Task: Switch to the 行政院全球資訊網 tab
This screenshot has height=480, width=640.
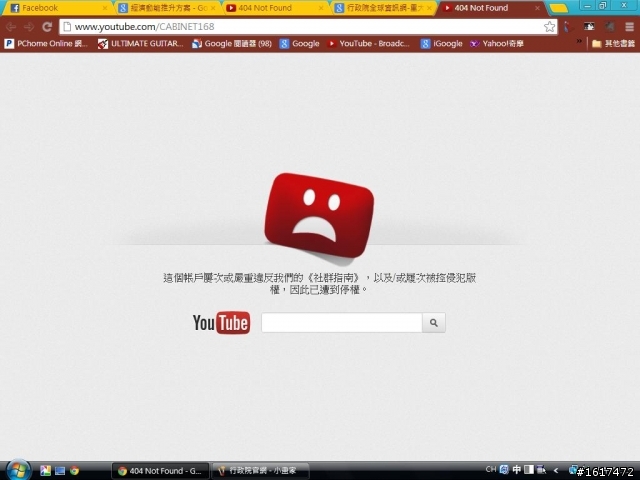Action: pyautogui.click(x=383, y=8)
